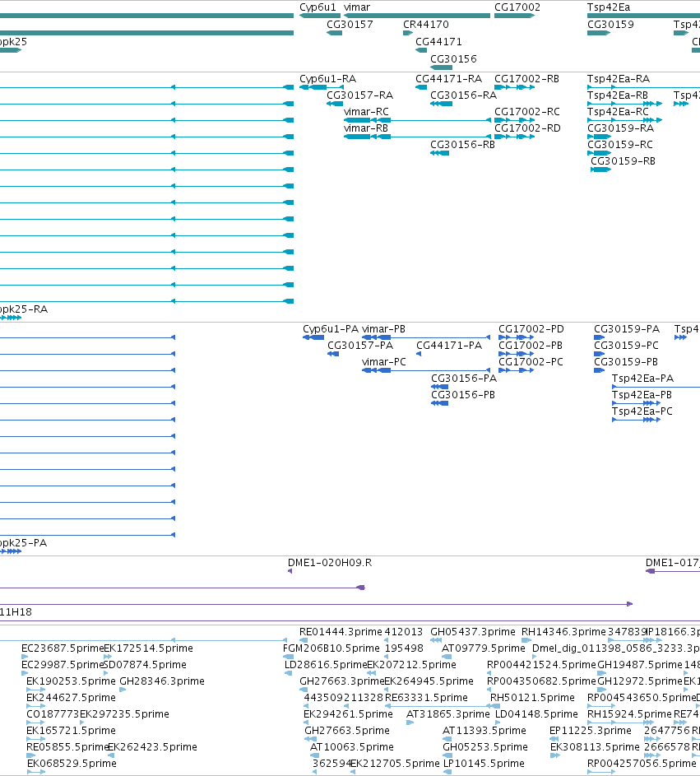Click transcript label CG30156-RB
Image resolution: width=700 pixels, height=776 pixels.
pos(462,145)
